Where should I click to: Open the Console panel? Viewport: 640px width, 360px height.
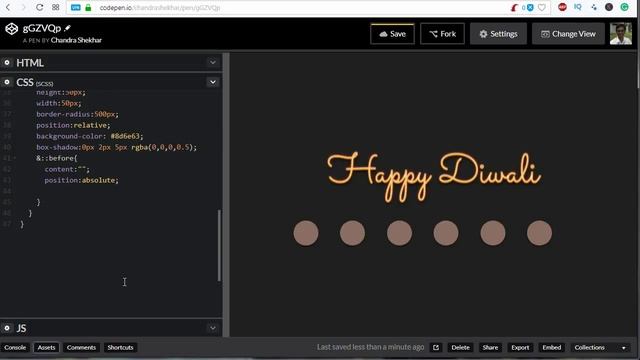(x=15, y=347)
